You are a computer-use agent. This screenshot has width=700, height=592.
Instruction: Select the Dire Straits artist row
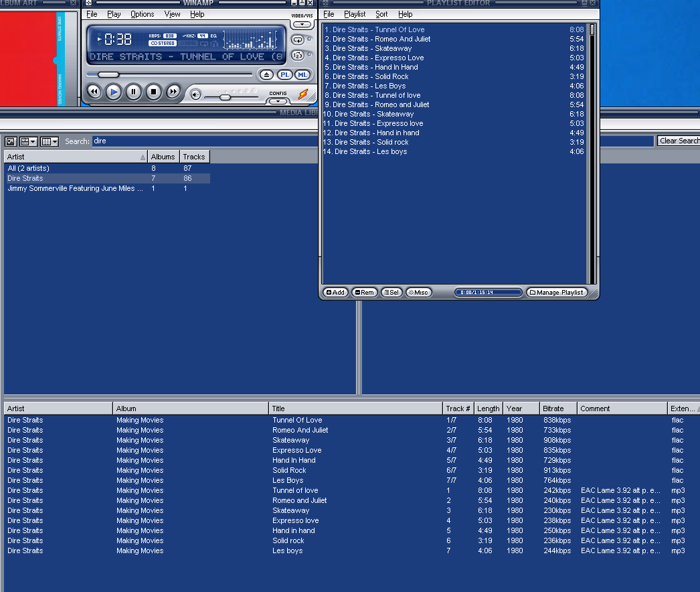point(107,178)
